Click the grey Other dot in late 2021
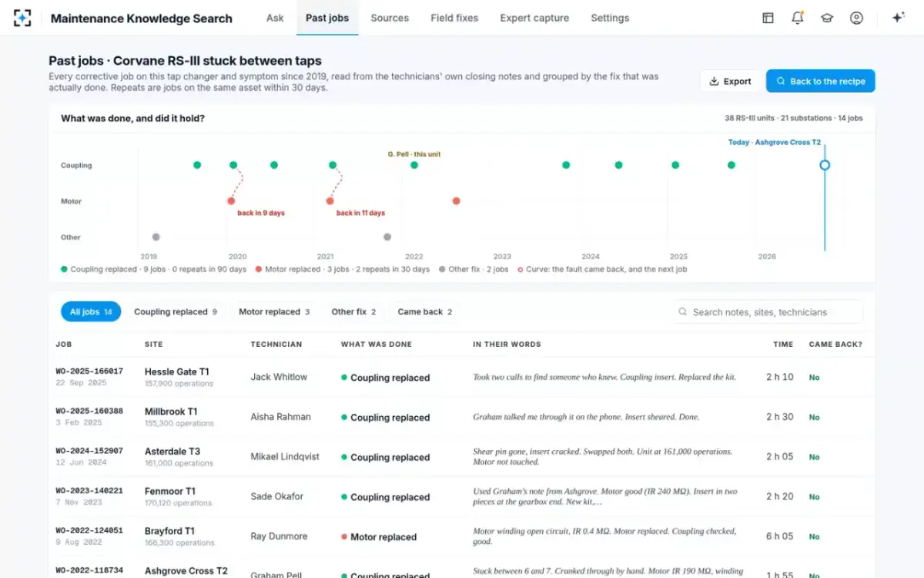 click(387, 237)
